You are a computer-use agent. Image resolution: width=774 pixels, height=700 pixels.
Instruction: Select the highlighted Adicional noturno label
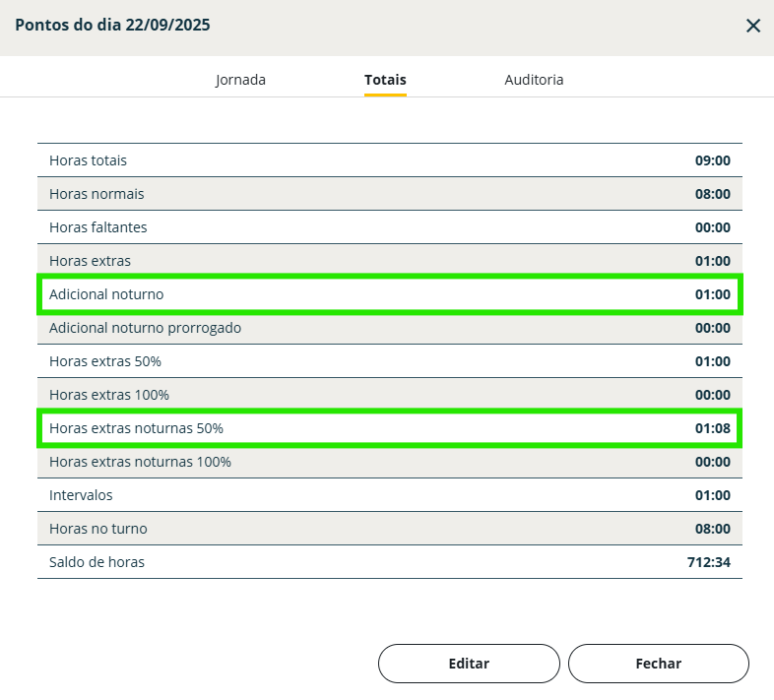(x=106, y=294)
